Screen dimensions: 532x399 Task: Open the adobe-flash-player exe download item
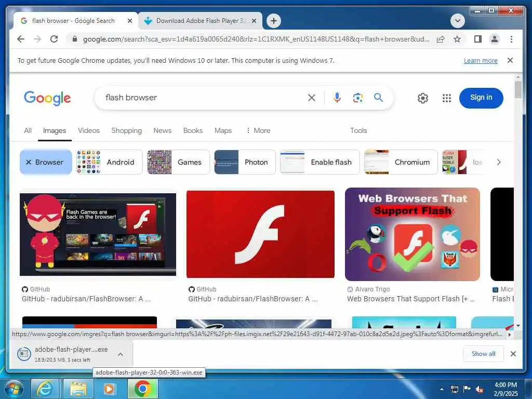[71, 354]
